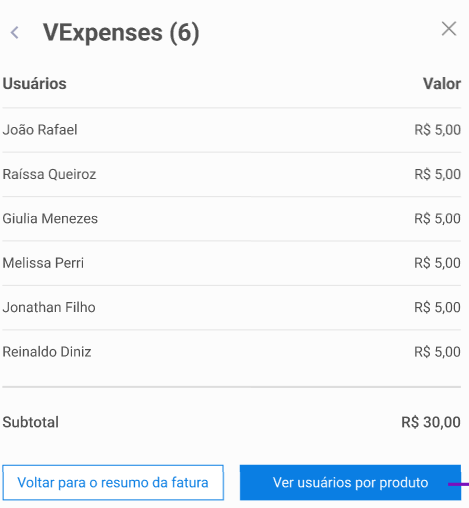Click Raíssa Queiroz's R$ 5,00 value
Viewport: 469px width, 508px height.
coord(438,174)
